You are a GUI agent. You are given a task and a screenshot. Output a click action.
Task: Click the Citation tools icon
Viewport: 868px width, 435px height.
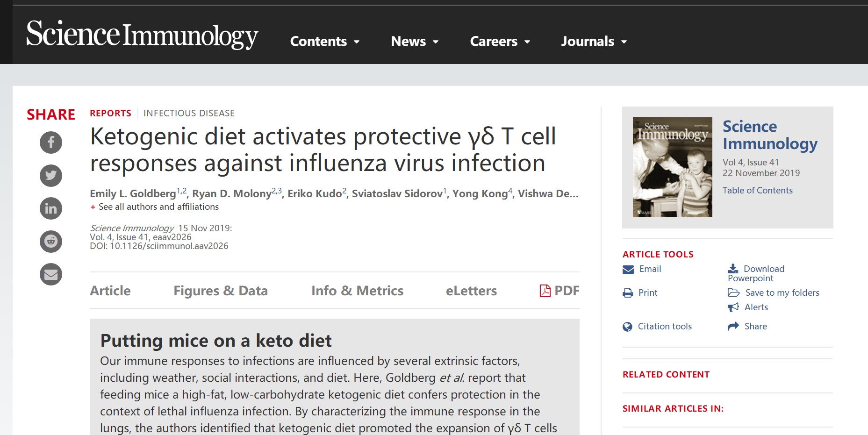(x=627, y=327)
